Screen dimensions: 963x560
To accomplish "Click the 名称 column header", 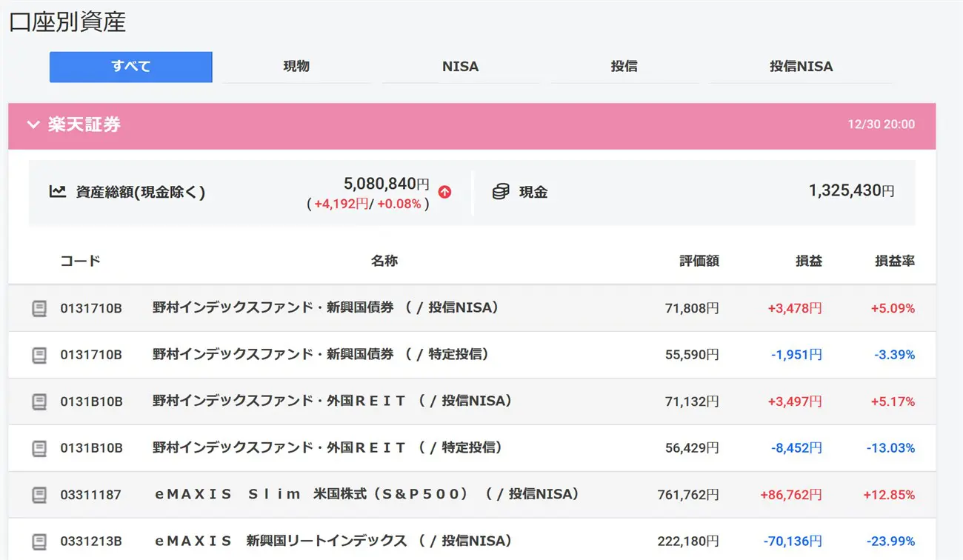I will point(384,261).
